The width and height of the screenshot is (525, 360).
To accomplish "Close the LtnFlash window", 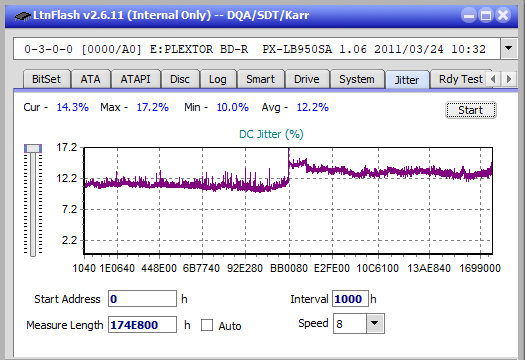I will pyautogui.click(x=503, y=15).
